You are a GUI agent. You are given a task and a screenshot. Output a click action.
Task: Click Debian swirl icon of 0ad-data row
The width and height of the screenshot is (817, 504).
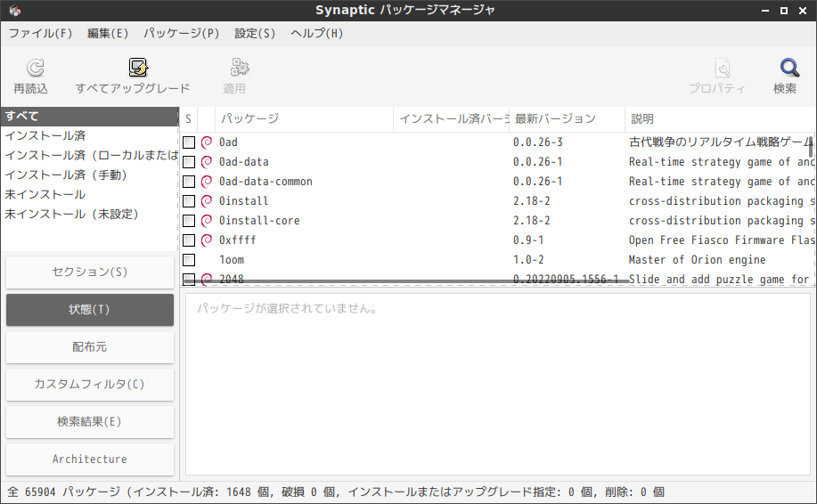pos(207,162)
